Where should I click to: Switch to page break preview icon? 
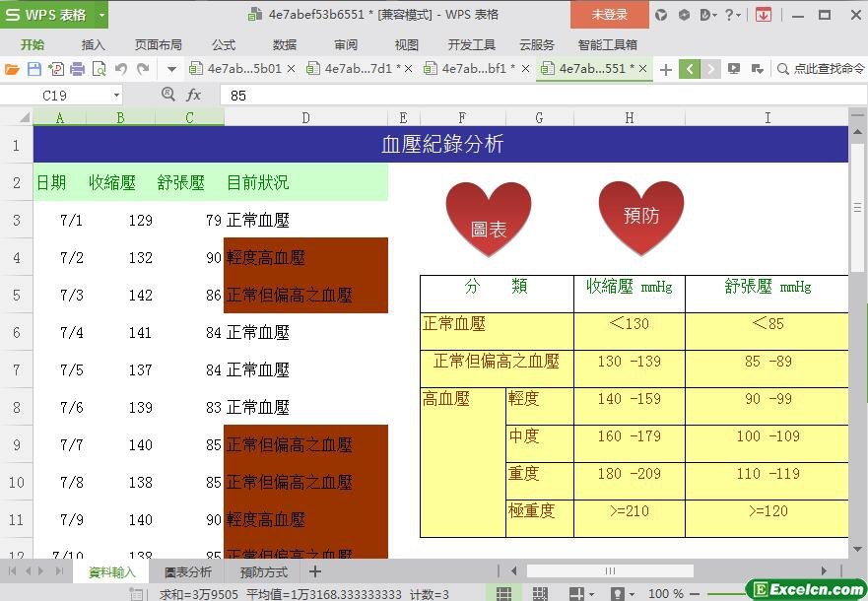point(540,594)
